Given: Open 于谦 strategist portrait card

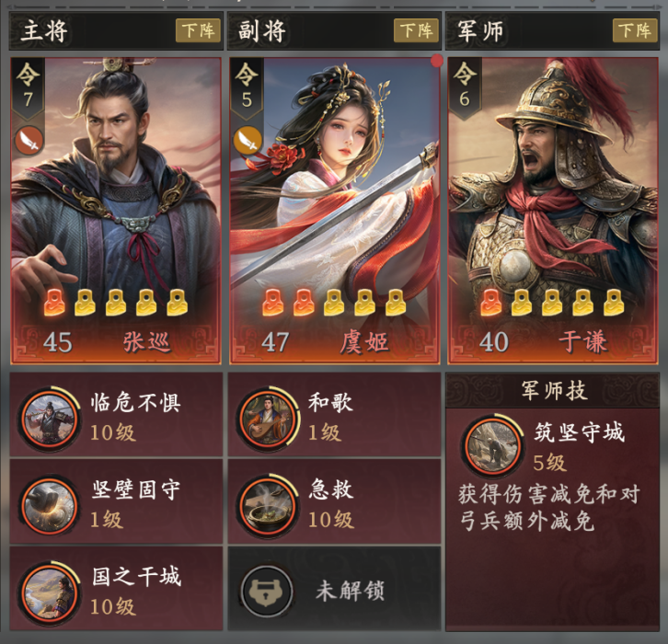Looking at the screenshot, I should pos(553,211).
